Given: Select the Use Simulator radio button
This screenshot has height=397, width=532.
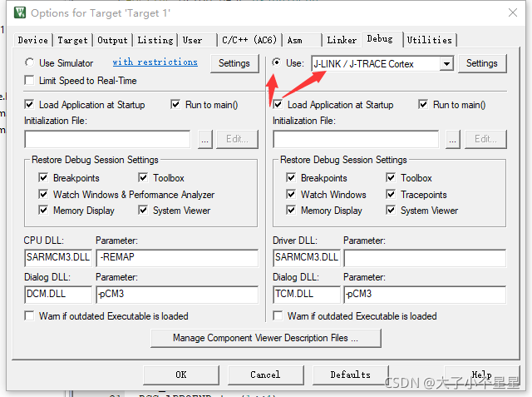Looking at the screenshot, I should pos(30,62).
